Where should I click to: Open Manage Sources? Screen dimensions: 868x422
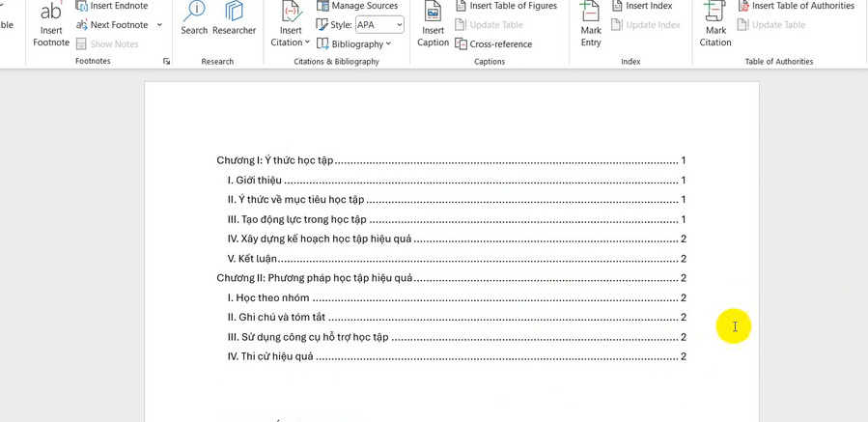(x=357, y=6)
